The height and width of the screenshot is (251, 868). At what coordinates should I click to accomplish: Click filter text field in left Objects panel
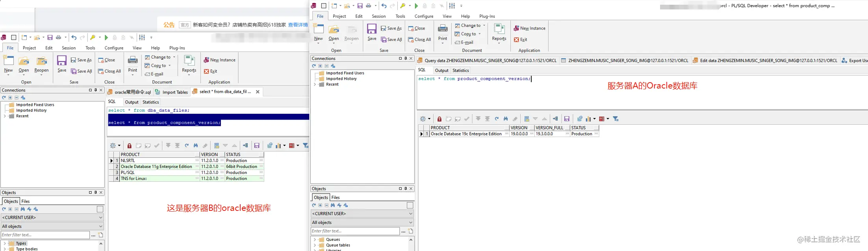point(45,235)
